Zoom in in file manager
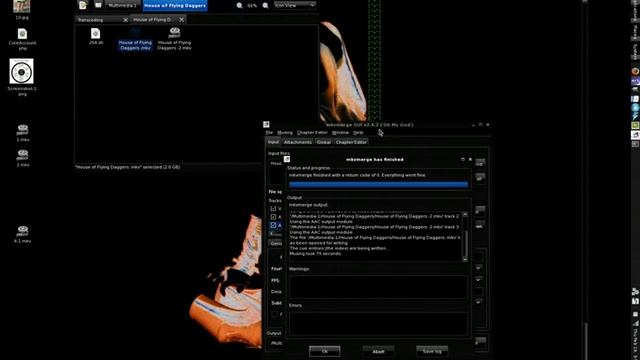 pyautogui.click(x=265, y=6)
